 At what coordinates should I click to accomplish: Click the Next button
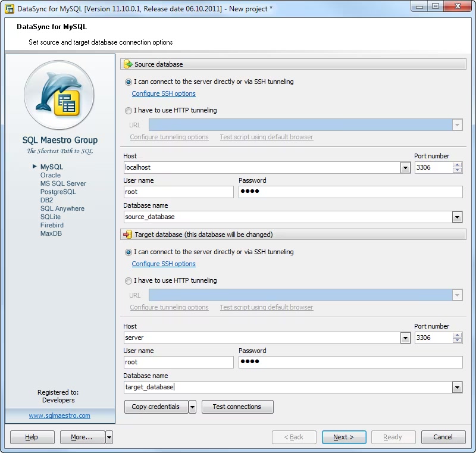pyautogui.click(x=343, y=438)
